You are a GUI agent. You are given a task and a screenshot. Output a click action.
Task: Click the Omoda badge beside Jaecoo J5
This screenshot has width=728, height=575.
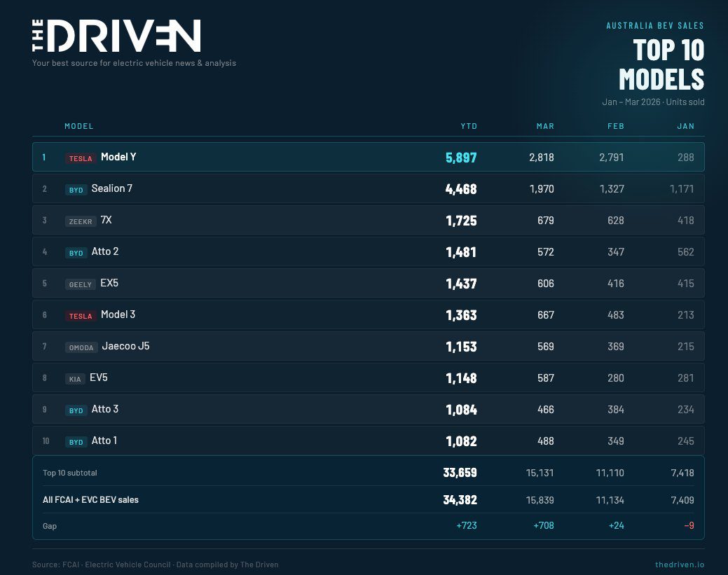(x=81, y=347)
